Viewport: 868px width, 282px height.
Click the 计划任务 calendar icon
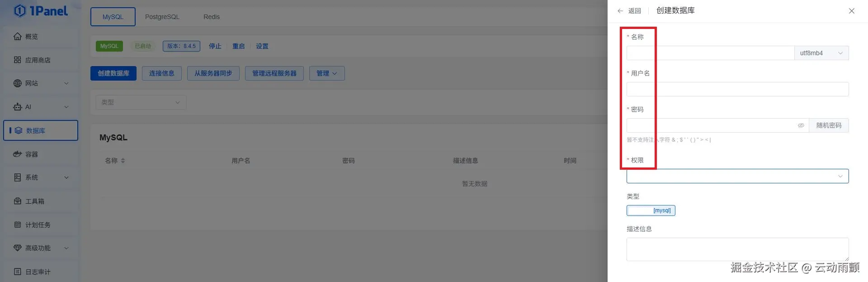click(18, 225)
